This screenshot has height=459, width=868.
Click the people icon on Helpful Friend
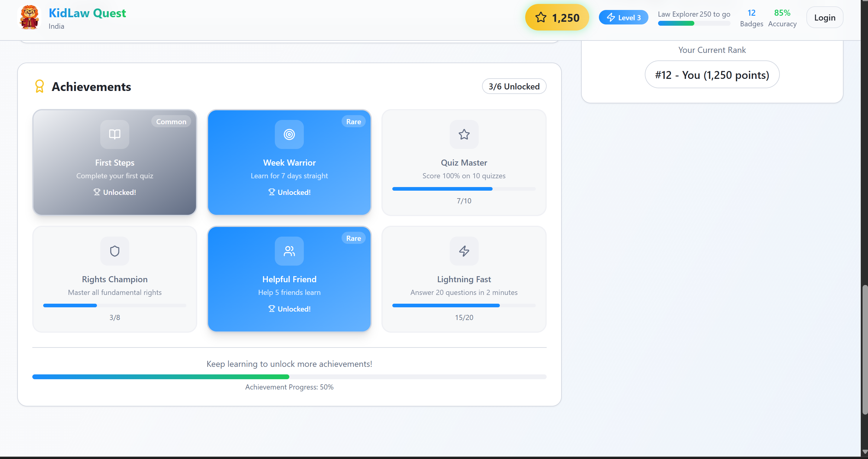pyautogui.click(x=289, y=251)
